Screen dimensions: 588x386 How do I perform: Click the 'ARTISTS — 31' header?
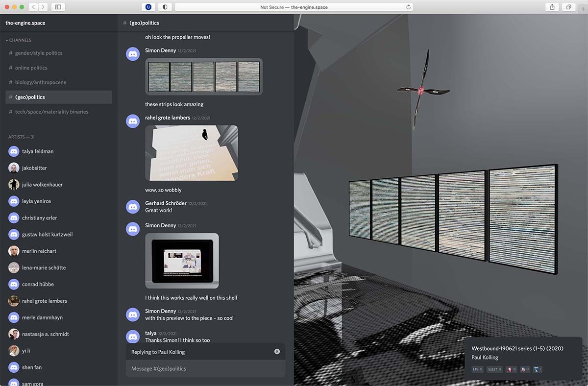tap(22, 137)
